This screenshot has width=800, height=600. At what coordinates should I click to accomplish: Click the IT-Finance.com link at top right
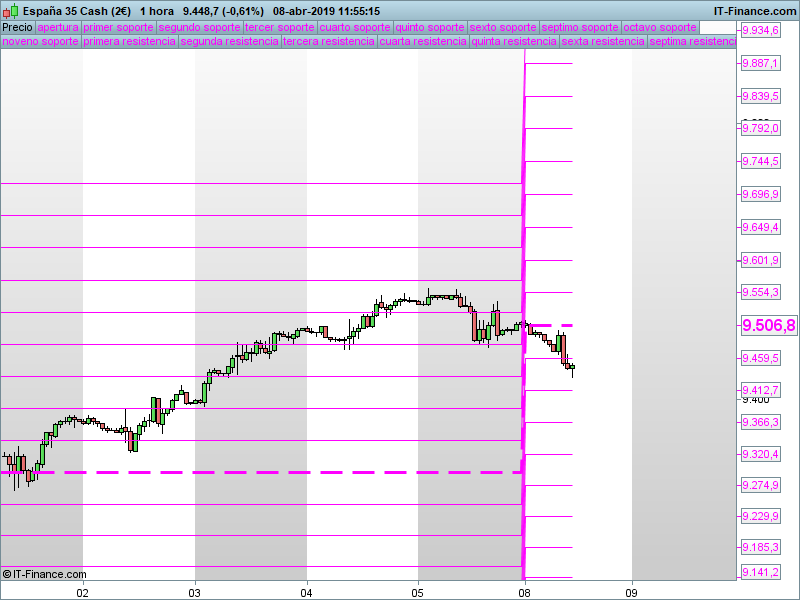tap(755, 11)
